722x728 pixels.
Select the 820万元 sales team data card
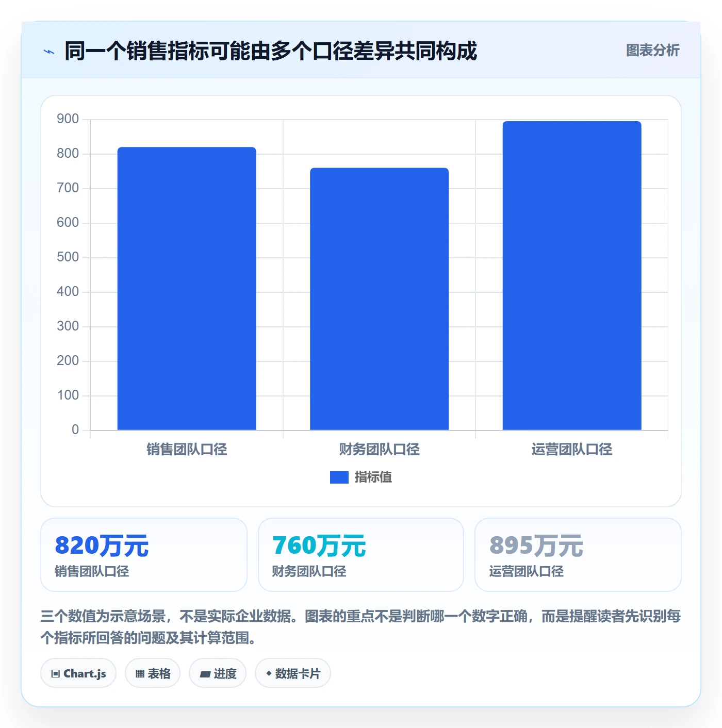144,555
